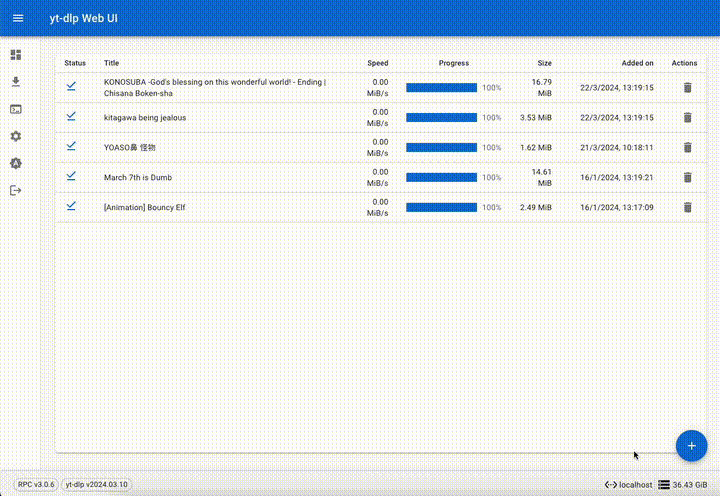Click the completed status checkmark for KONOSUBA

pyautogui.click(x=72, y=87)
